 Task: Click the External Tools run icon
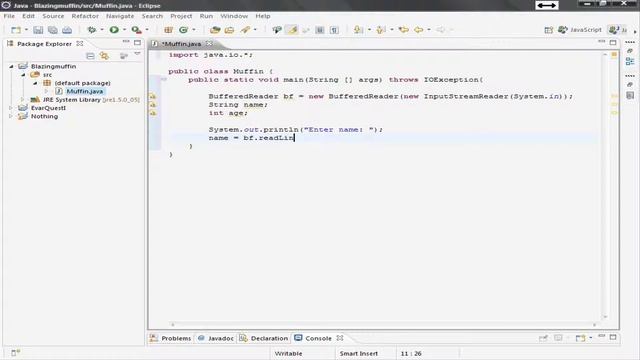pyautogui.click(x=136, y=30)
